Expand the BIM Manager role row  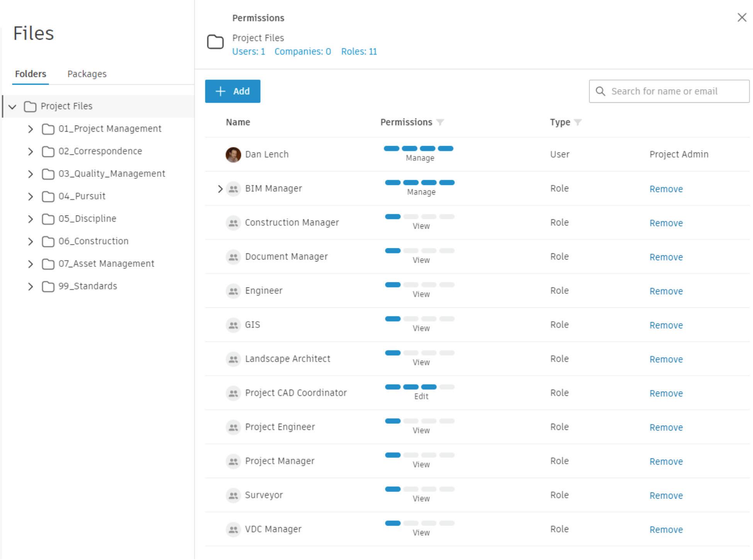220,189
